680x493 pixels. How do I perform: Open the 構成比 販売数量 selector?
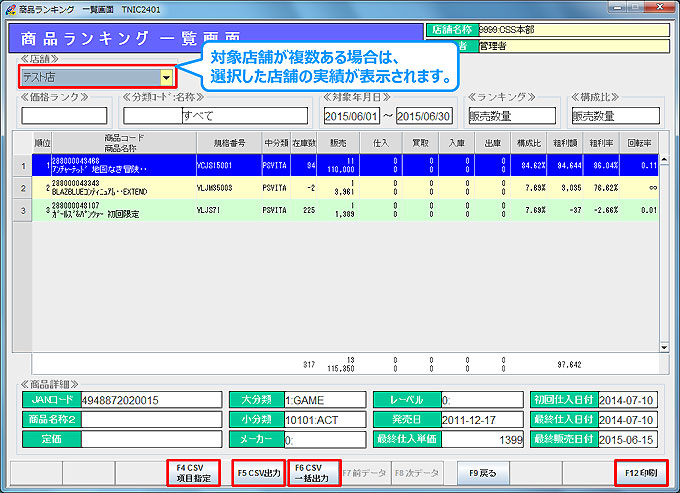coord(615,116)
